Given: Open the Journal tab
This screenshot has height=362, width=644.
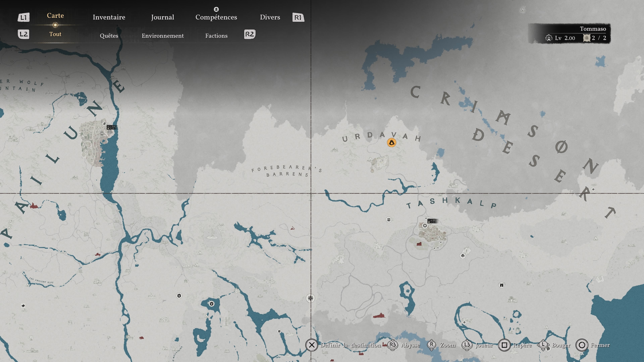Looking at the screenshot, I should pyautogui.click(x=163, y=17).
